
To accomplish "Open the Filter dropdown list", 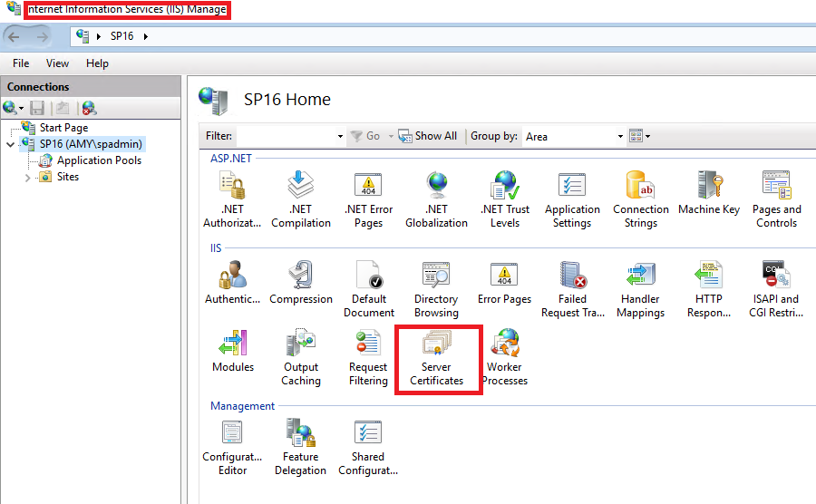I will 340,136.
